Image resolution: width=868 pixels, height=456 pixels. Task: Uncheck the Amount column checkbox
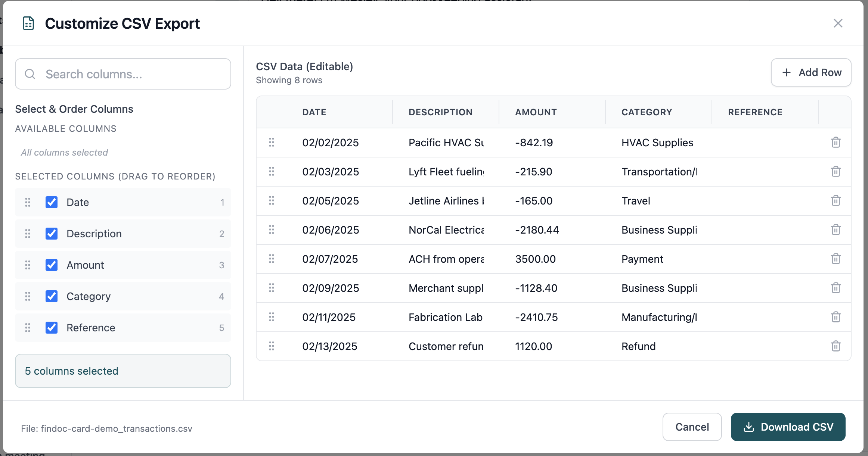click(x=52, y=265)
